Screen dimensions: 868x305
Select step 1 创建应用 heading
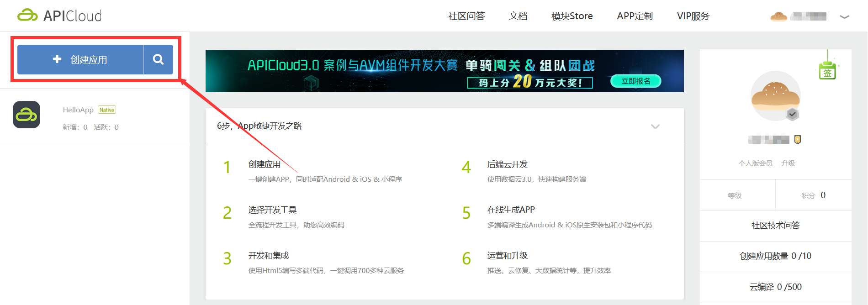[x=265, y=164]
